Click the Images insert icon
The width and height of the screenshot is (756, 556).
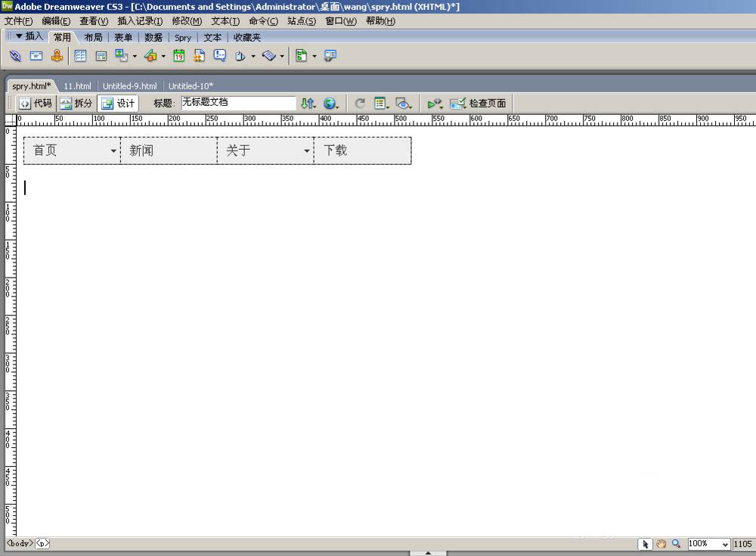(122, 56)
